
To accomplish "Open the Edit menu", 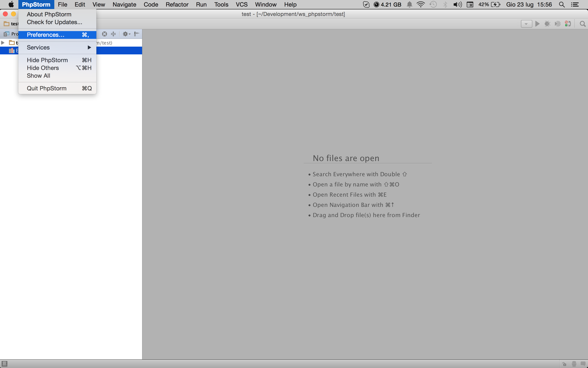I will tap(80, 4).
